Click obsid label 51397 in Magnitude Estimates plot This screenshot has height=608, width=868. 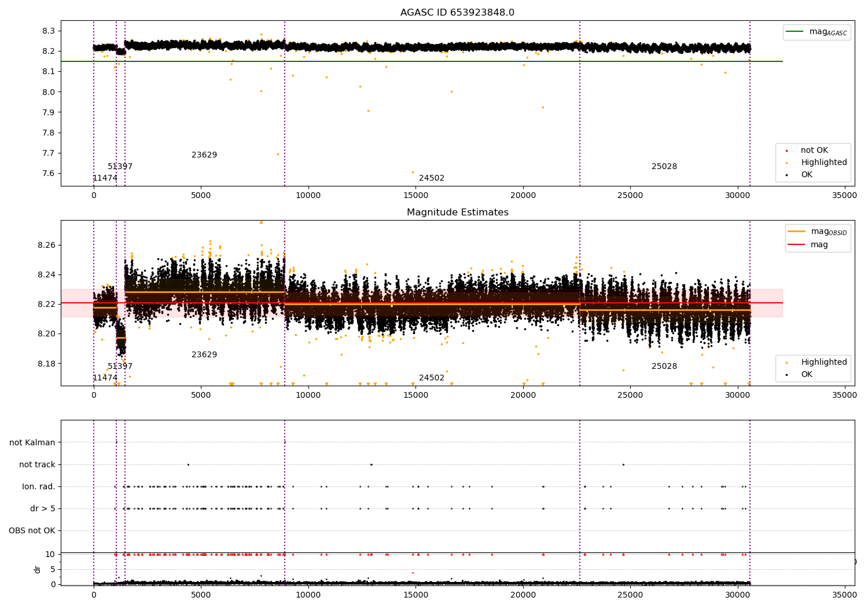tap(120, 367)
